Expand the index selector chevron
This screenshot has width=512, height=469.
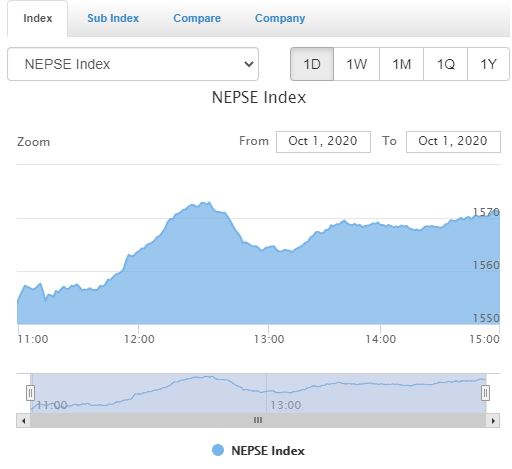249,64
